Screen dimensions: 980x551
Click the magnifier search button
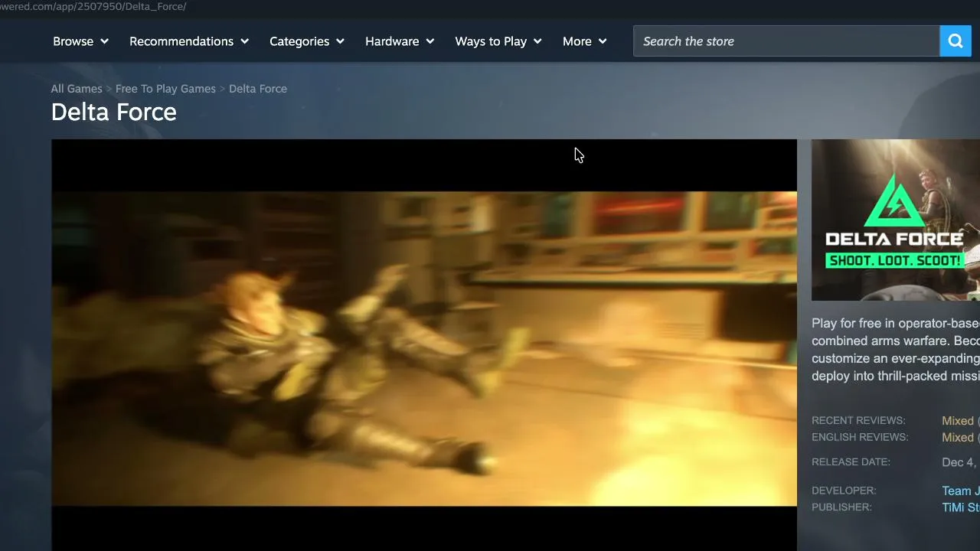coord(955,41)
